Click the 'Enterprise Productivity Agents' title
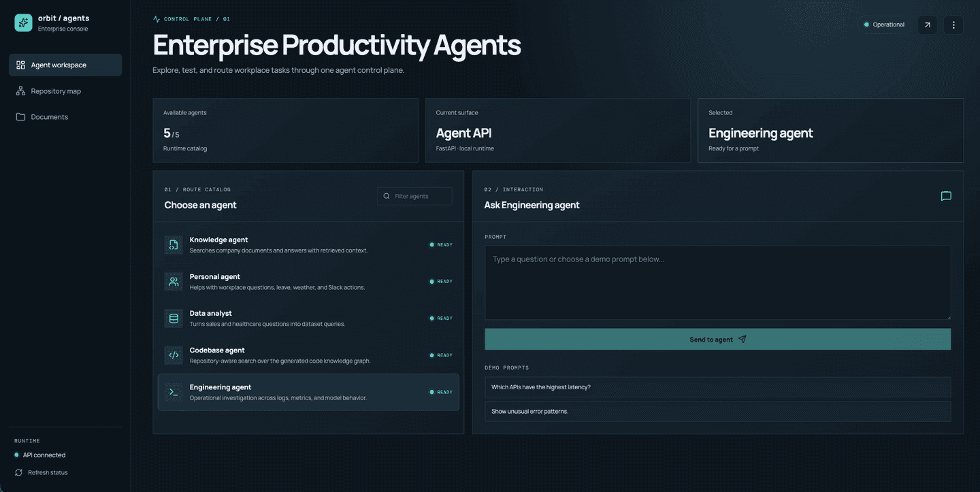This screenshot has width=980, height=492. 337,45
